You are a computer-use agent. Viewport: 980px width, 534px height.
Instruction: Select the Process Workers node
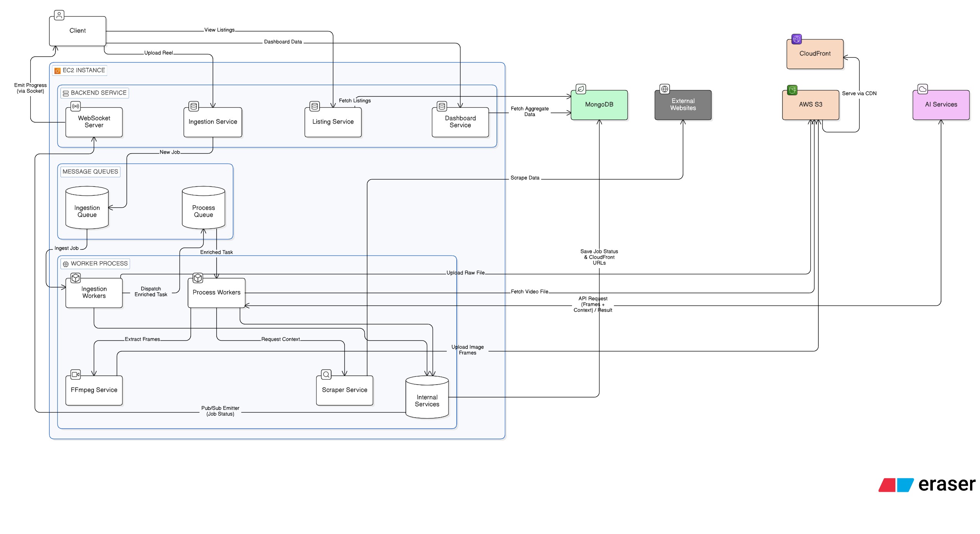tap(217, 293)
